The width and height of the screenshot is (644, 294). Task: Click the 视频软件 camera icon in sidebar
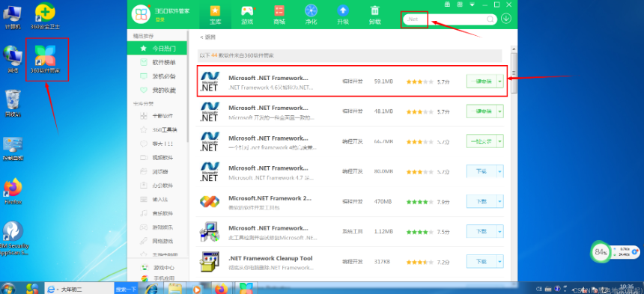click(143, 157)
